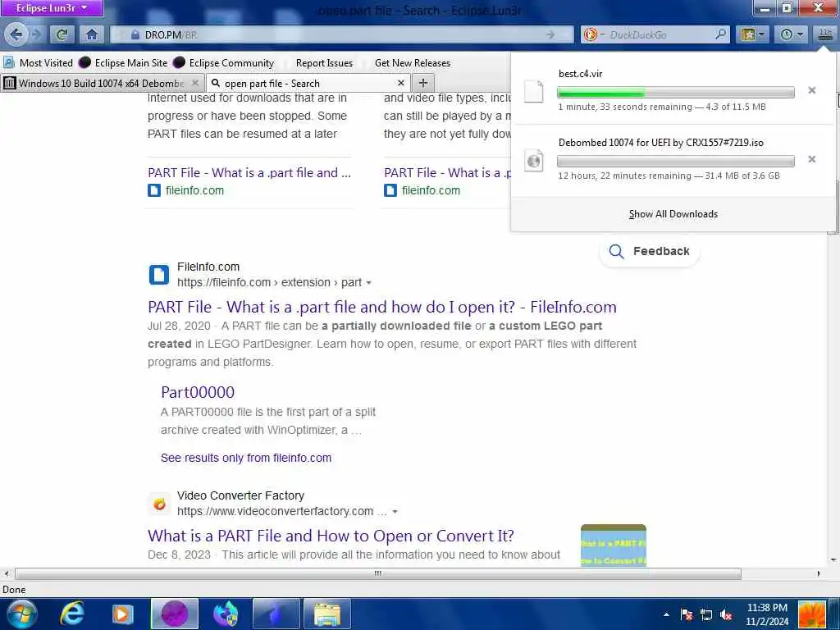Open the Part00000 sub-result link
The height and width of the screenshot is (630, 840).
(198, 392)
